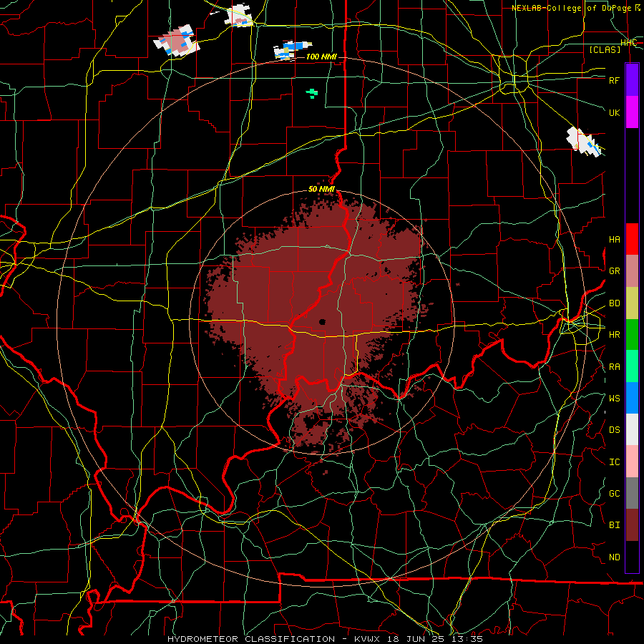The image size is (644, 644).
Task: Click the 'ND' legend label
Action: [x=614, y=557]
